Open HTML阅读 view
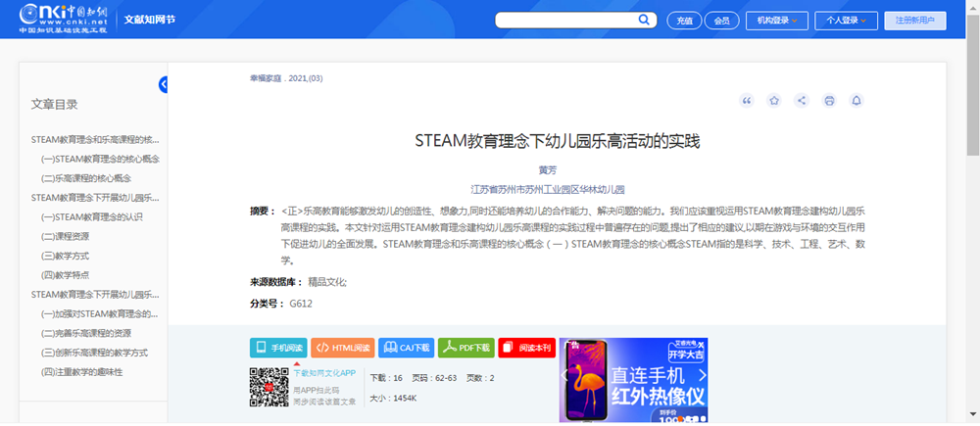 [343, 348]
